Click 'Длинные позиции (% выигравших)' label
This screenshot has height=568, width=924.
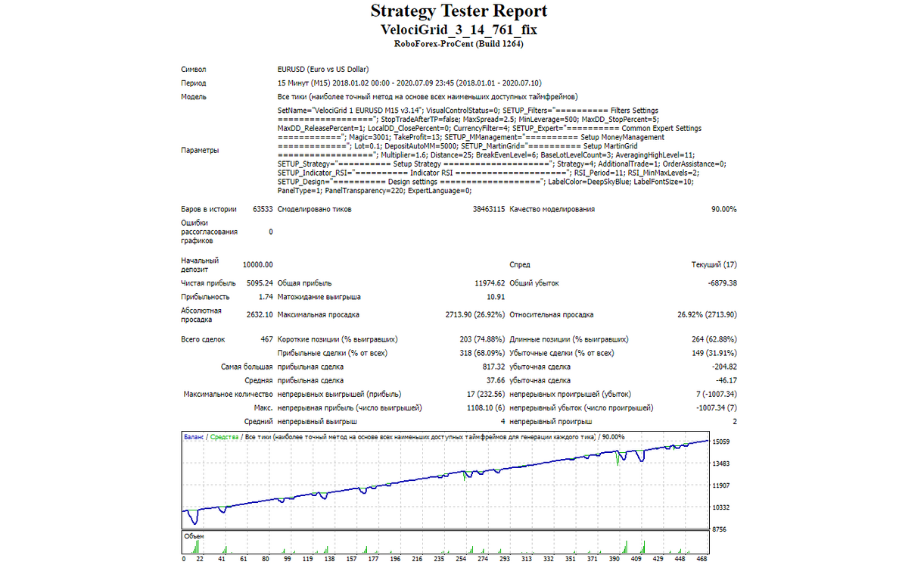569,339
